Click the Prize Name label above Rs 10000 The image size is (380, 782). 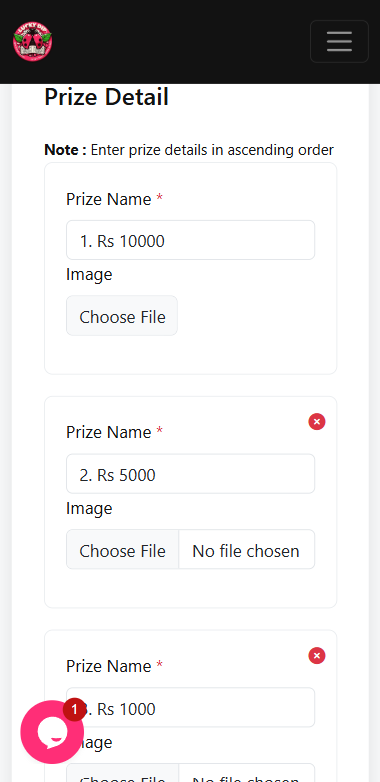pyautogui.click(x=109, y=199)
